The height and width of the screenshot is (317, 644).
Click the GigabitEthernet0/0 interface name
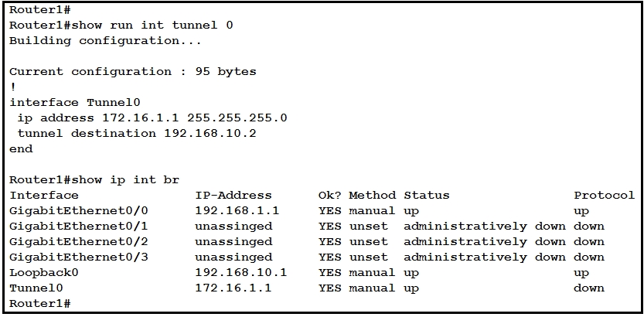pos(78,210)
